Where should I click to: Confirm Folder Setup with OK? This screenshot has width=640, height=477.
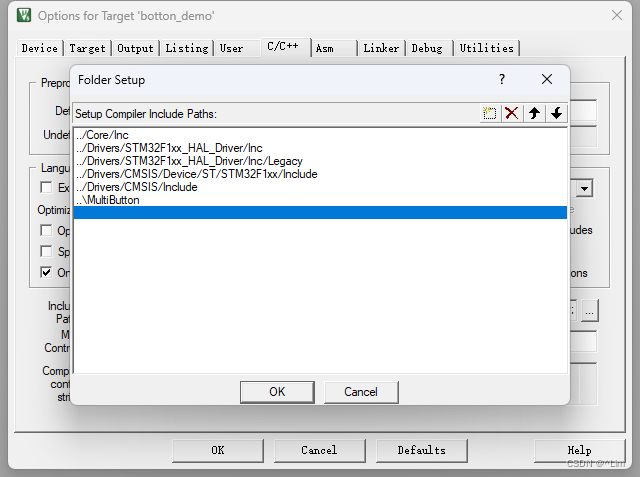click(277, 392)
